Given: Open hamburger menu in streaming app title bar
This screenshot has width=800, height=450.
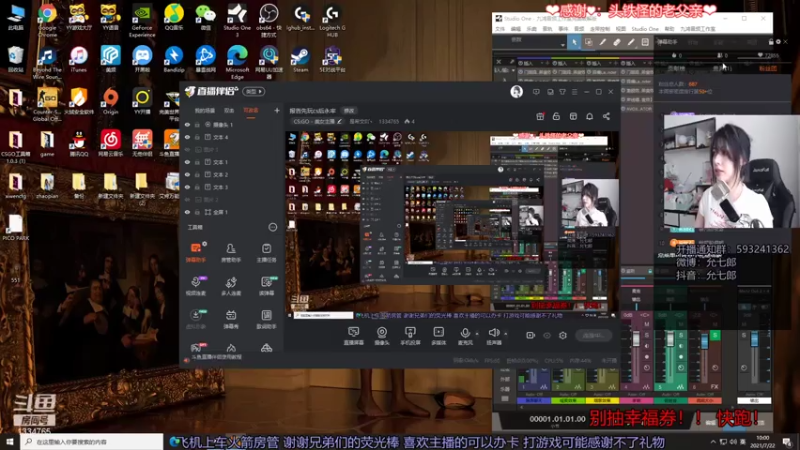Looking at the screenshot, I should click(x=574, y=92).
